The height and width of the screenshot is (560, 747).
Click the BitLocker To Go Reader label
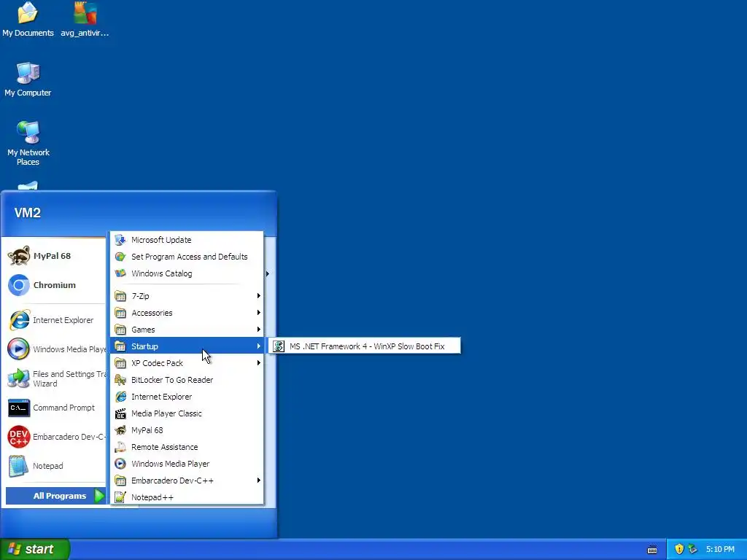[x=172, y=379]
